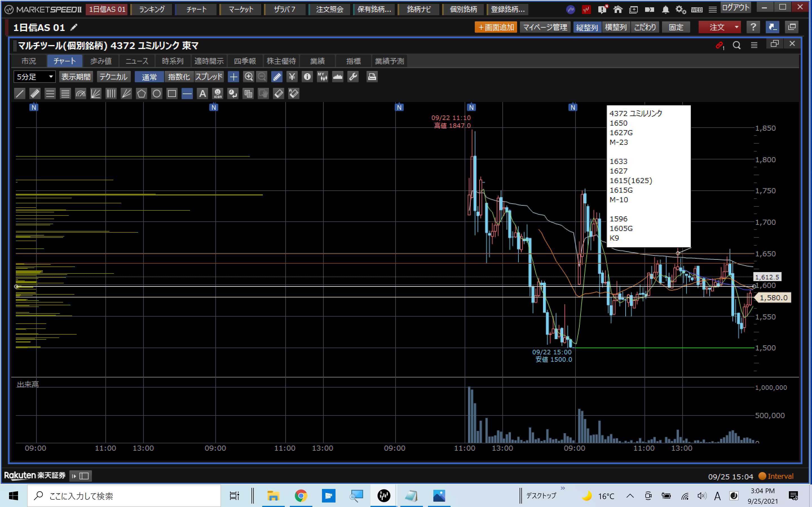The image size is (812, 507).
Task: Select the pentagon shape tool
Action: click(x=141, y=94)
